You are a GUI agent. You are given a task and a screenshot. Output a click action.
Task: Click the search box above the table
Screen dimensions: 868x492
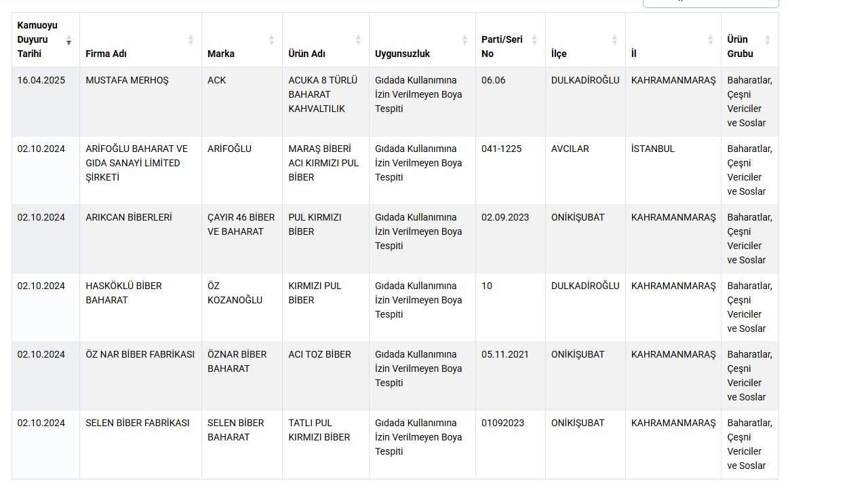(x=711, y=3)
